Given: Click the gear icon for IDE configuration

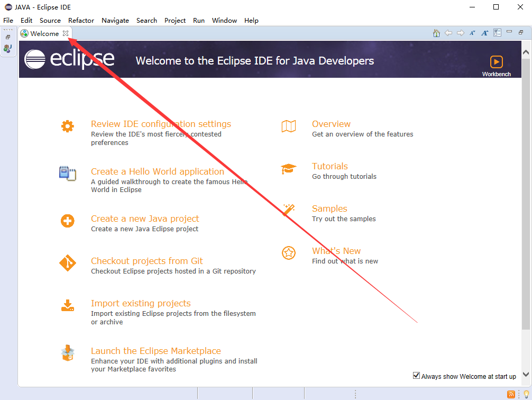Looking at the screenshot, I should pyautogui.click(x=68, y=126).
